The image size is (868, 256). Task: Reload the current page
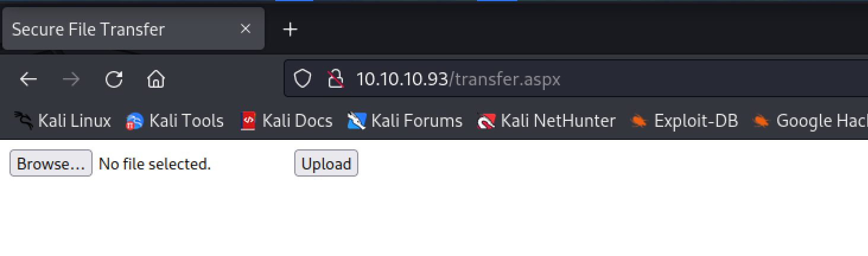coord(113,79)
